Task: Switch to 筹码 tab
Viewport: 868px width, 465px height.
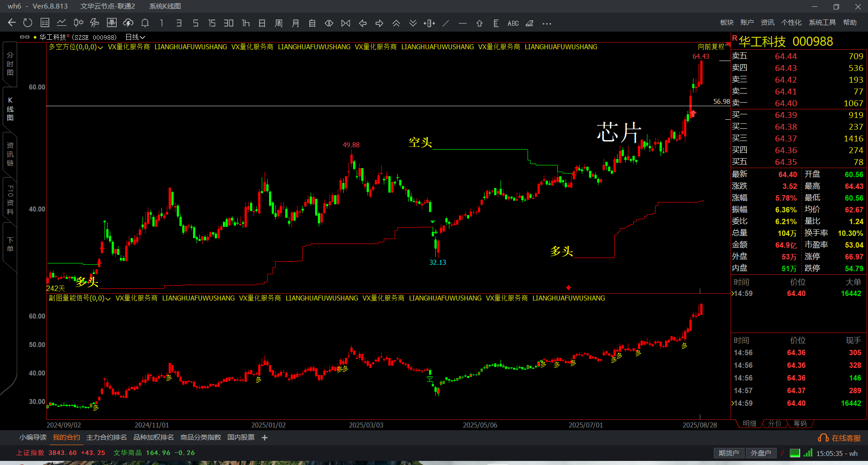Action: [800, 423]
